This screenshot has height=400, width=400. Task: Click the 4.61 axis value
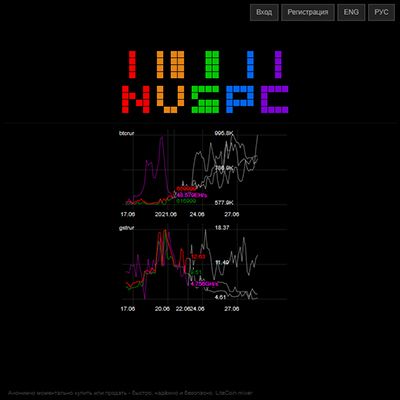(x=220, y=297)
